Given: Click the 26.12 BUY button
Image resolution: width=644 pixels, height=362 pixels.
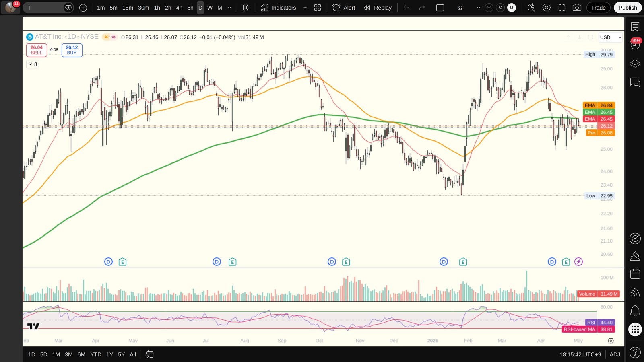Looking at the screenshot, I should click(x=72, y=50).
